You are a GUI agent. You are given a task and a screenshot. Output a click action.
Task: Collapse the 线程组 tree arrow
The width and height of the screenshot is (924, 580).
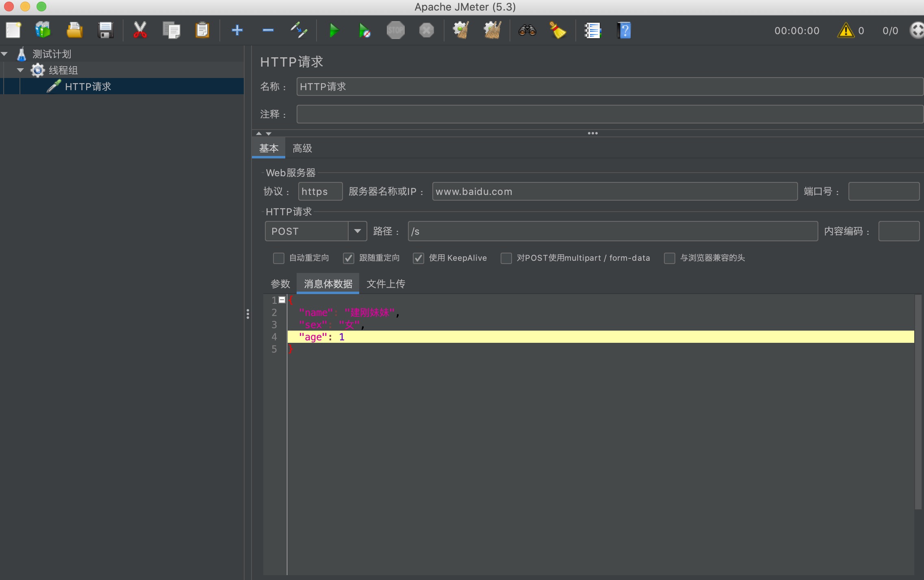20,70
